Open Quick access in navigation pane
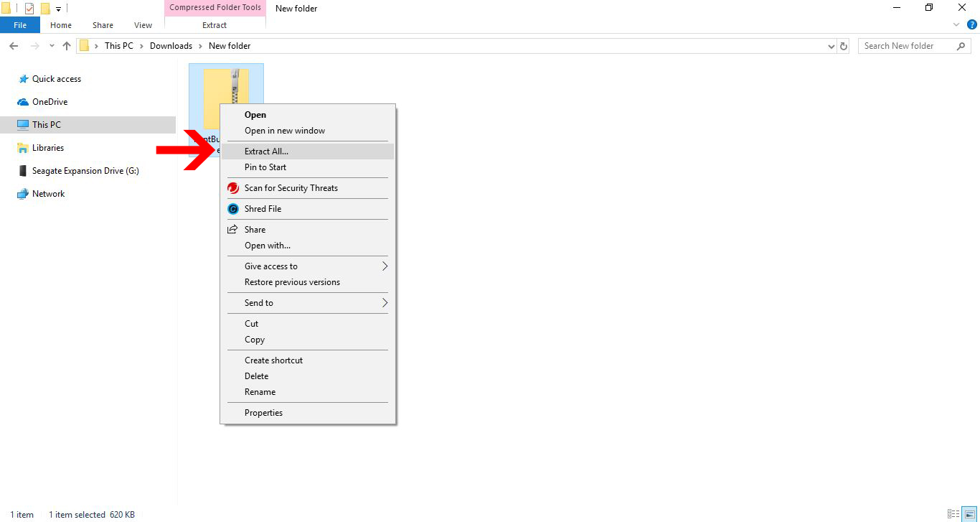This screenshot has height=522, width=980. 57,79
